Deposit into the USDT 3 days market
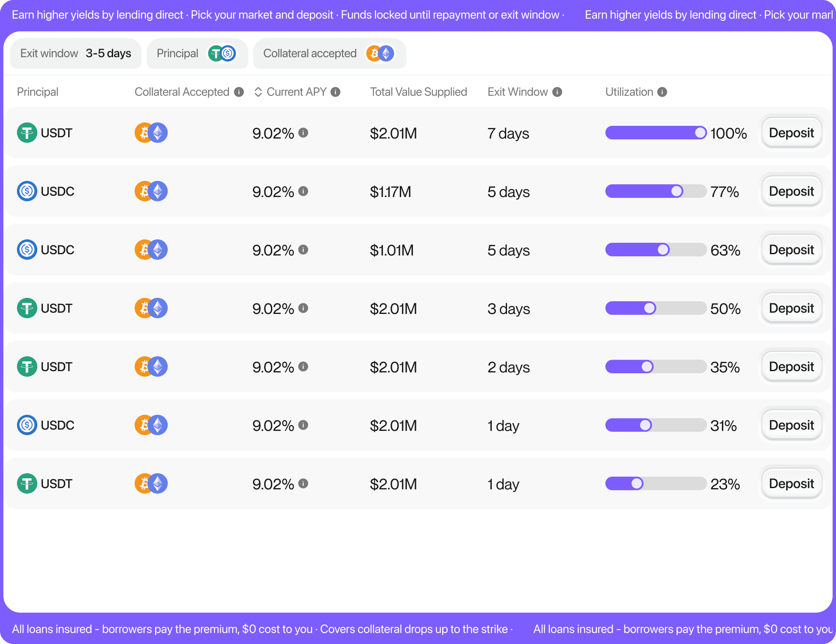Image resolution: width=836 pixels, height=644 pixels. point(791,308)
